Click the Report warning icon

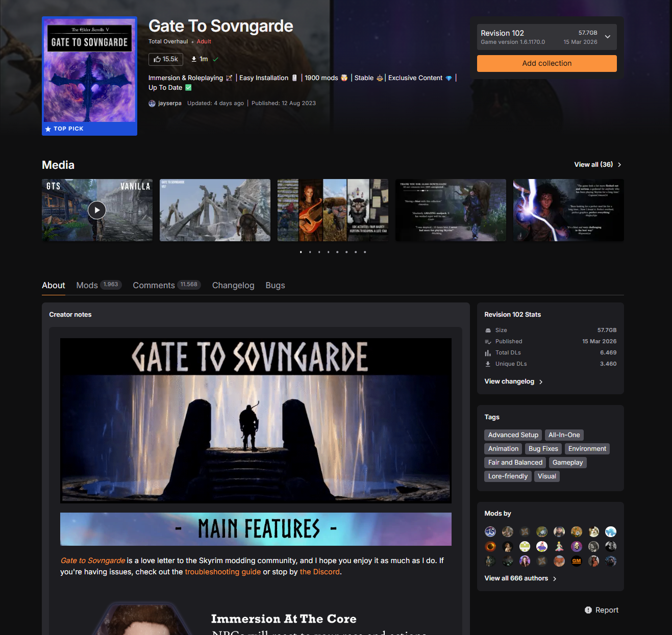[588, 610]
